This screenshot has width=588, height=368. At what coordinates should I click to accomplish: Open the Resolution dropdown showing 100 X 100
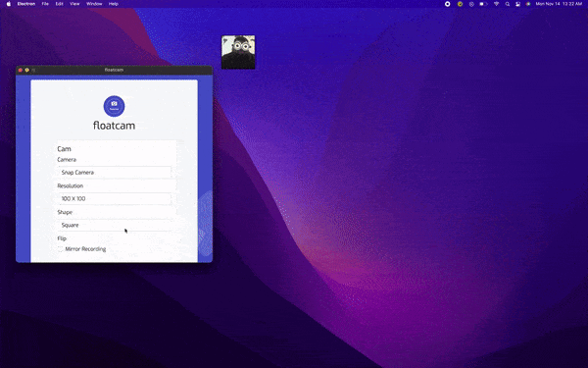click(115, 198)
